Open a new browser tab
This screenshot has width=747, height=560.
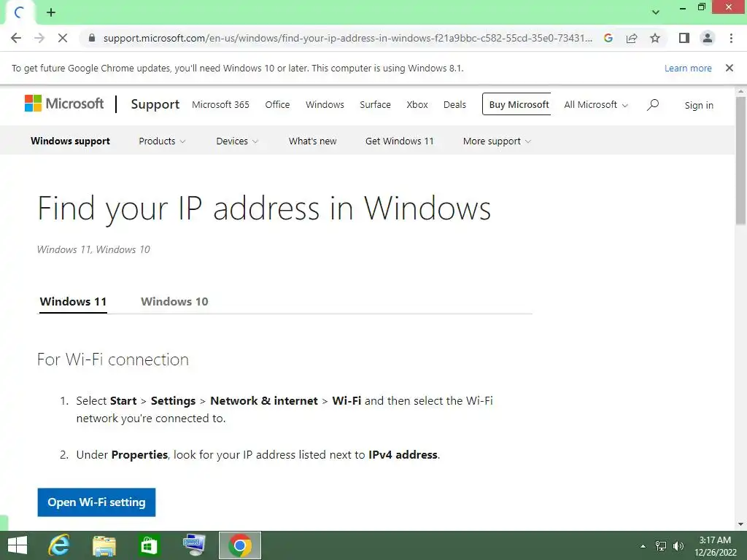[x=51, y=13]
